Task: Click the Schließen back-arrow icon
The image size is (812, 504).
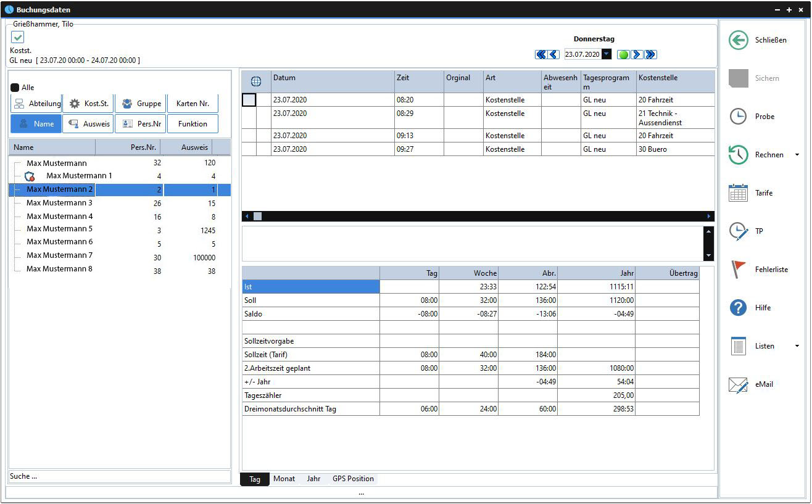Action: [x=738, y=40]
